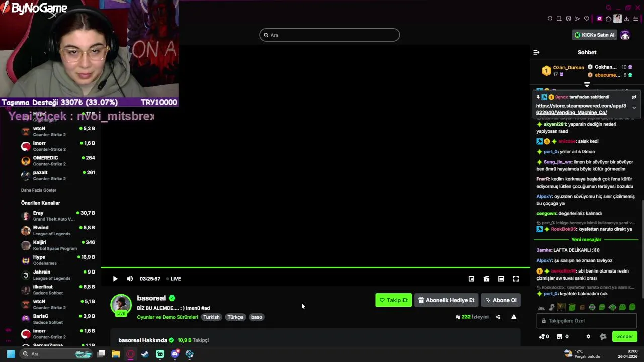Take a browser snapshot
This screenshot has height=362, width=644.
559,19
